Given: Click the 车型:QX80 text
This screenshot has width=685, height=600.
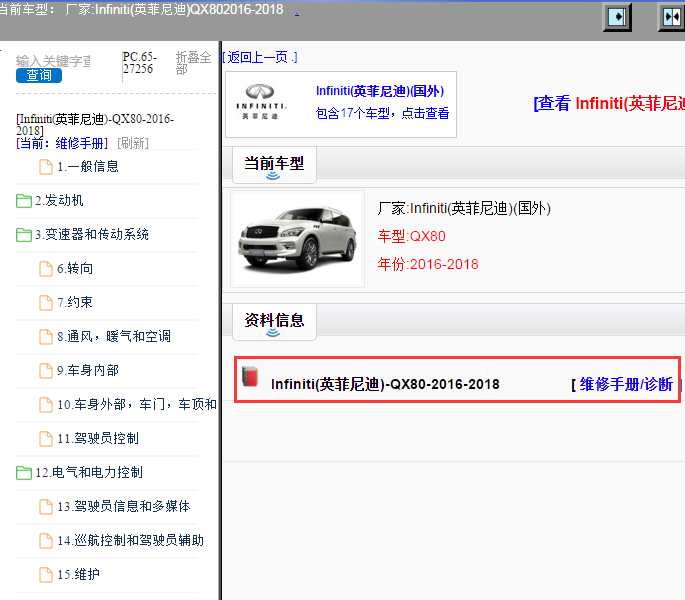Looking at the screenshot, I should pos(412,236).
